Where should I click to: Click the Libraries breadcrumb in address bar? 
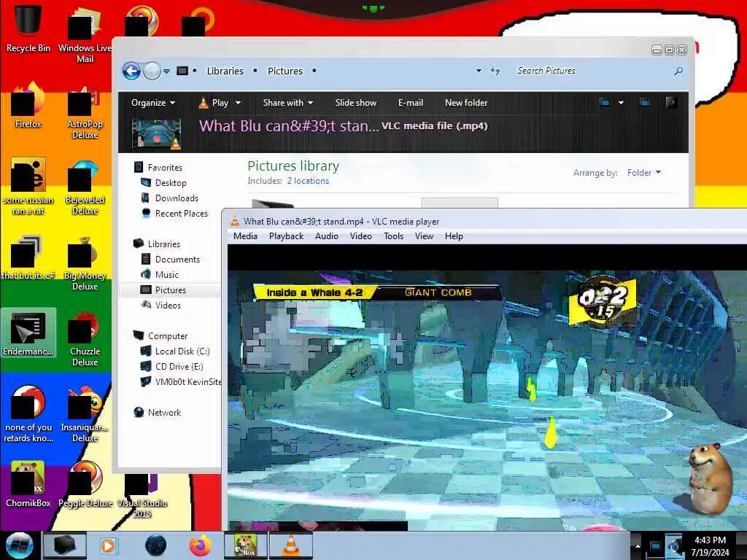(225, 71)
